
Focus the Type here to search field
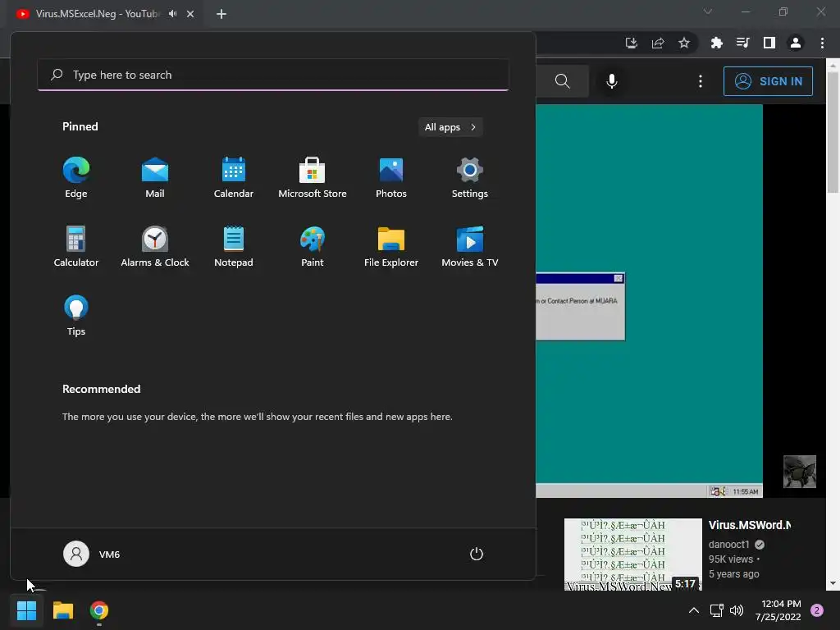(x=273, y=75)
